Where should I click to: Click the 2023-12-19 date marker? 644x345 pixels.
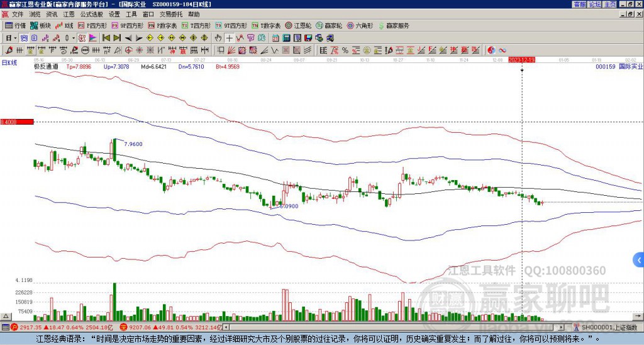521,60
